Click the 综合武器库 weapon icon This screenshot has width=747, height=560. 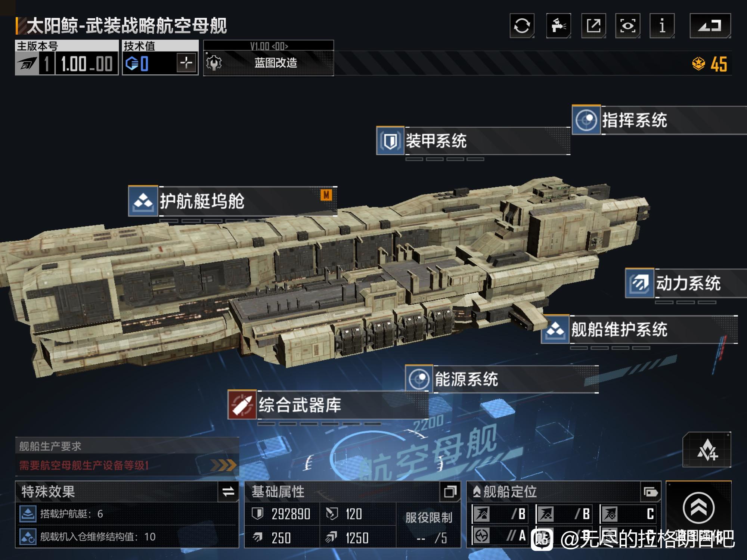click(242, 405)
